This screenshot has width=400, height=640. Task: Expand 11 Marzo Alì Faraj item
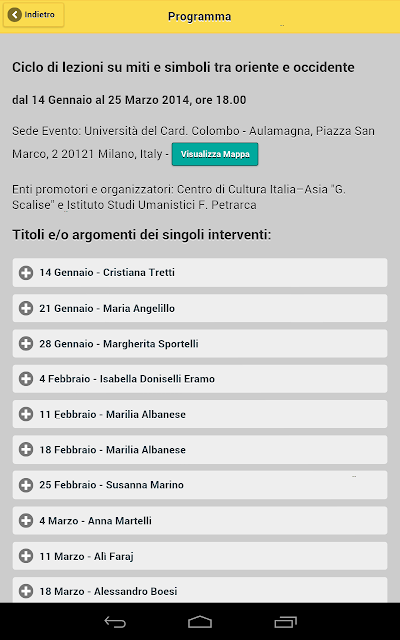click(200, 556)
